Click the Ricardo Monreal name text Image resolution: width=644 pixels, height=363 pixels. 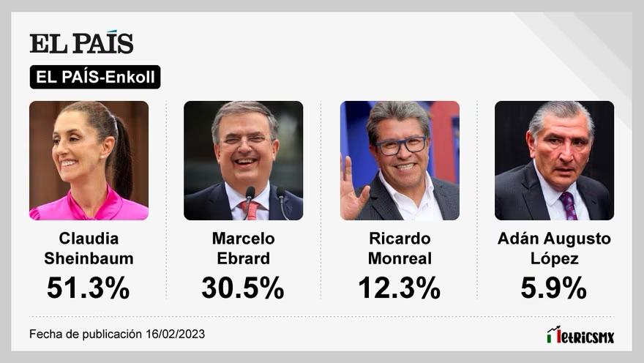tap(400, 248)
